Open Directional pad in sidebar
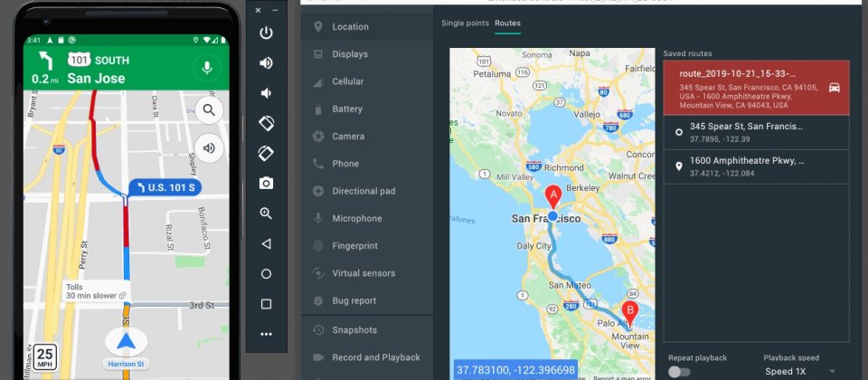Viewport: 868px width, 380px height. coord(367,191)
